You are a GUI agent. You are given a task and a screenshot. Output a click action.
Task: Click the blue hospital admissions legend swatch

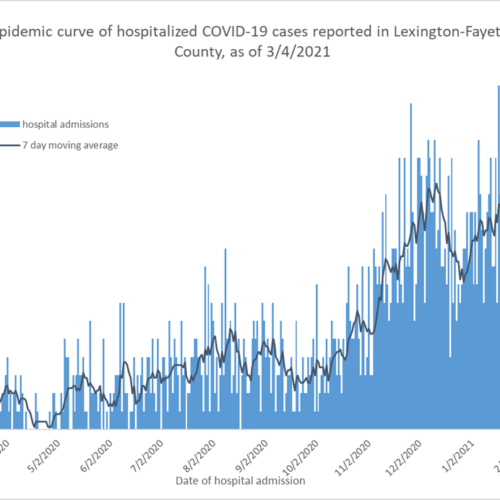pyautogui.click(x=10, y=124)
